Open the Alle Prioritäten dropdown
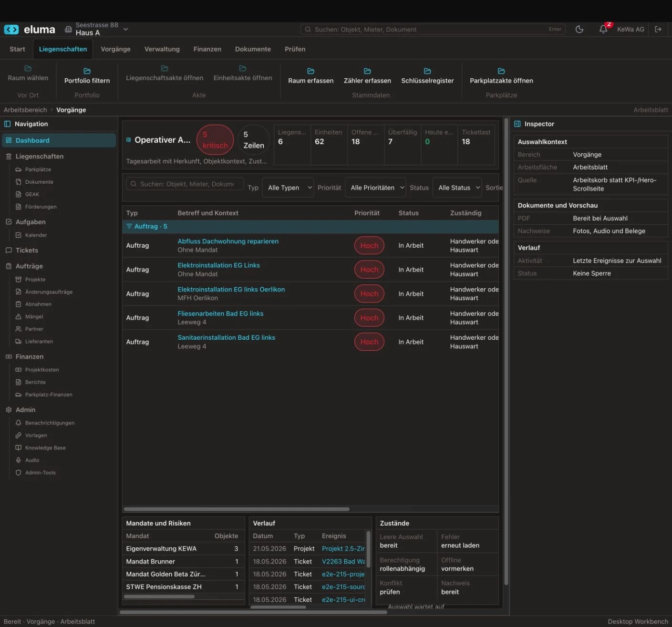672x627 pixels. (x=375, y=188)
